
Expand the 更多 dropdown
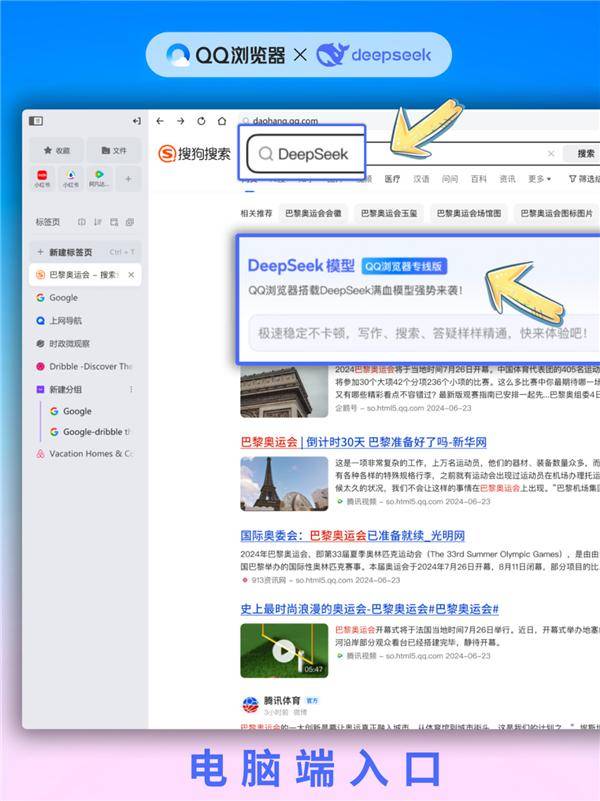[539, 179]
